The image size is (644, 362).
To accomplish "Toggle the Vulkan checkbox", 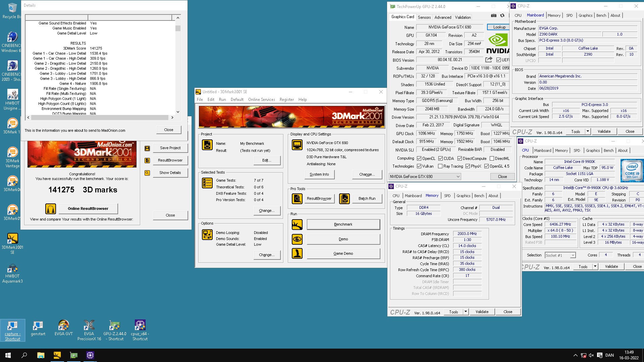I will tap(419, 166).
